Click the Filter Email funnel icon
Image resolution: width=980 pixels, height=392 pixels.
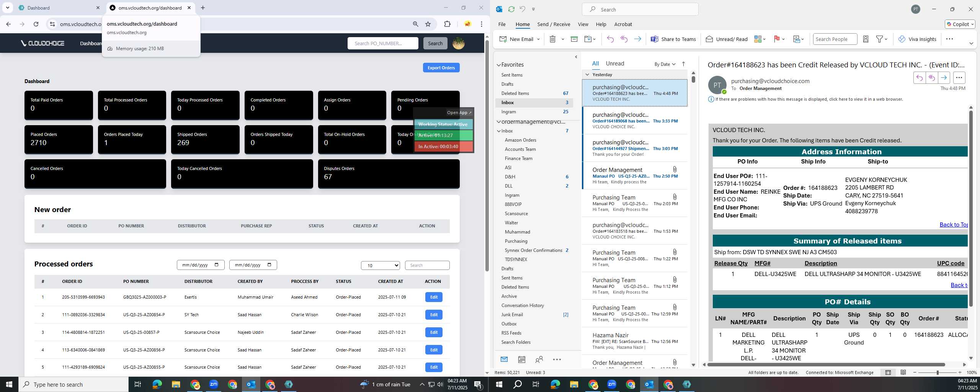[880, 39]
